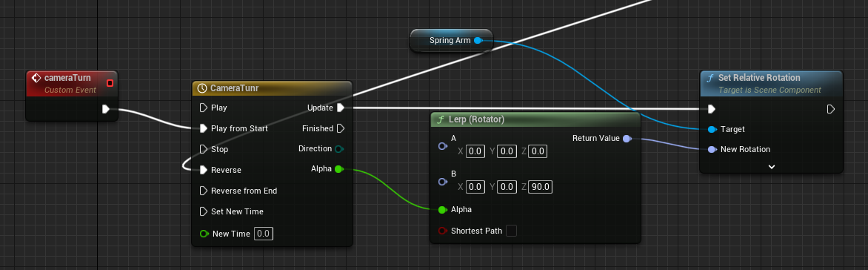Select the Lerp (Rotator) node title
This screenshot has height=270, width=868.
[x=478, y=119]
